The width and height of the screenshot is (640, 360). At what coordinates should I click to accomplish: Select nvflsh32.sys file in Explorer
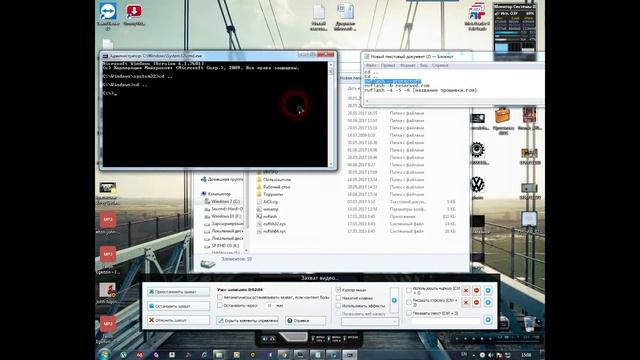pos(274,224)
